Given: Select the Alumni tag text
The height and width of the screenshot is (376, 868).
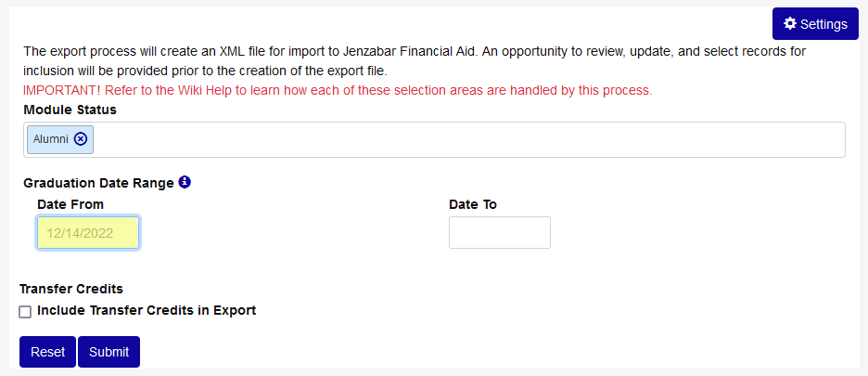Looking at the screenshot, I should click(x=51, y=139).
